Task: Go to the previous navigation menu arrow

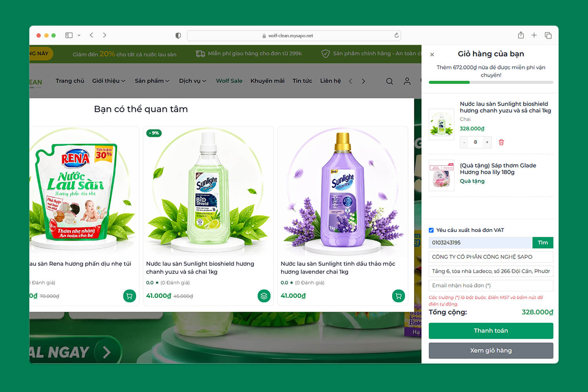Action: point(350,81)
